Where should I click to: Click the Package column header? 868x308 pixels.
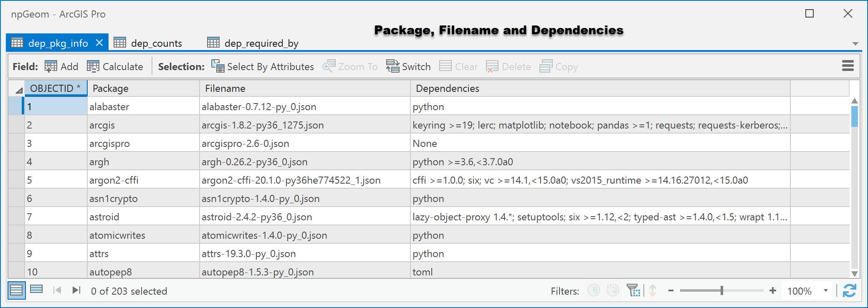click(143, 88)
